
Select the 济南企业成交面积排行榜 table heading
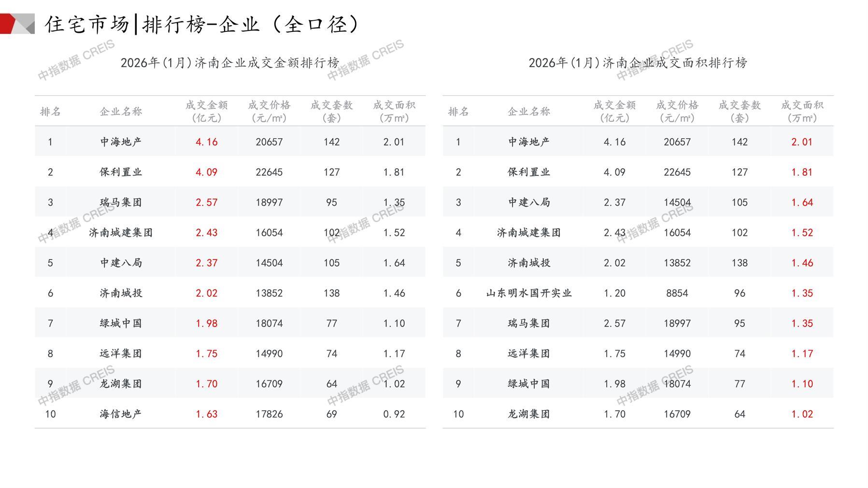click(638, 63)
